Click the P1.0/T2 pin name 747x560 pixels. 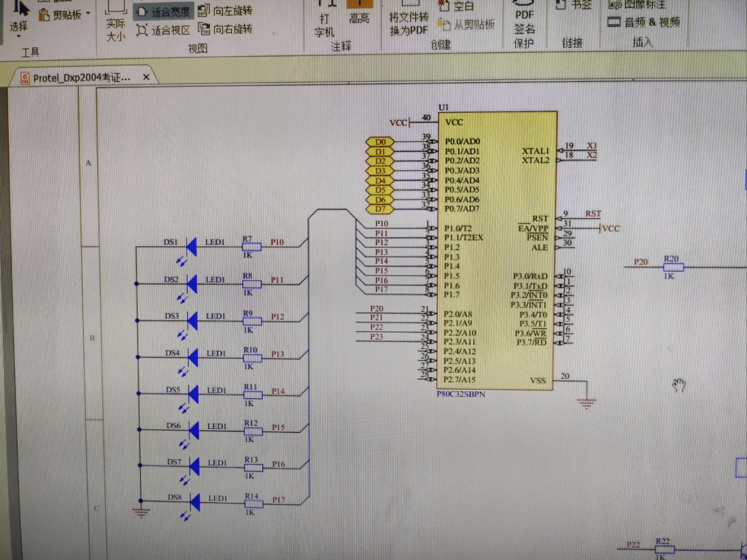[x=458, y=228]
